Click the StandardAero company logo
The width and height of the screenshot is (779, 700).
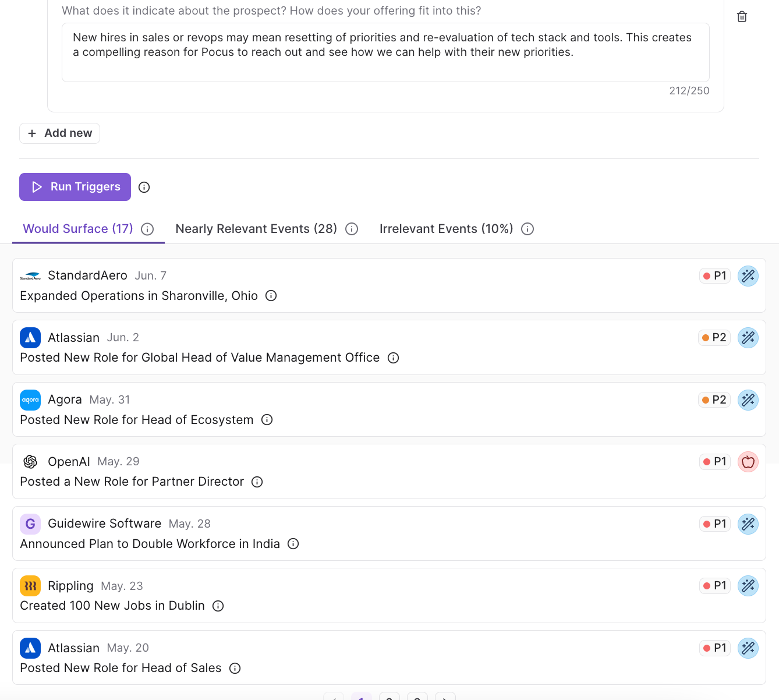pos(30,276)
